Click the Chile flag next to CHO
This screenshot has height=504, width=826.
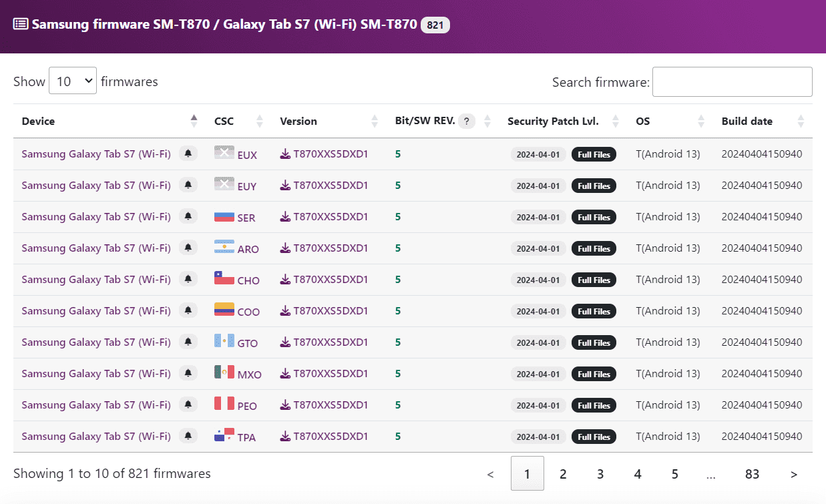click(x=224, y=278)
